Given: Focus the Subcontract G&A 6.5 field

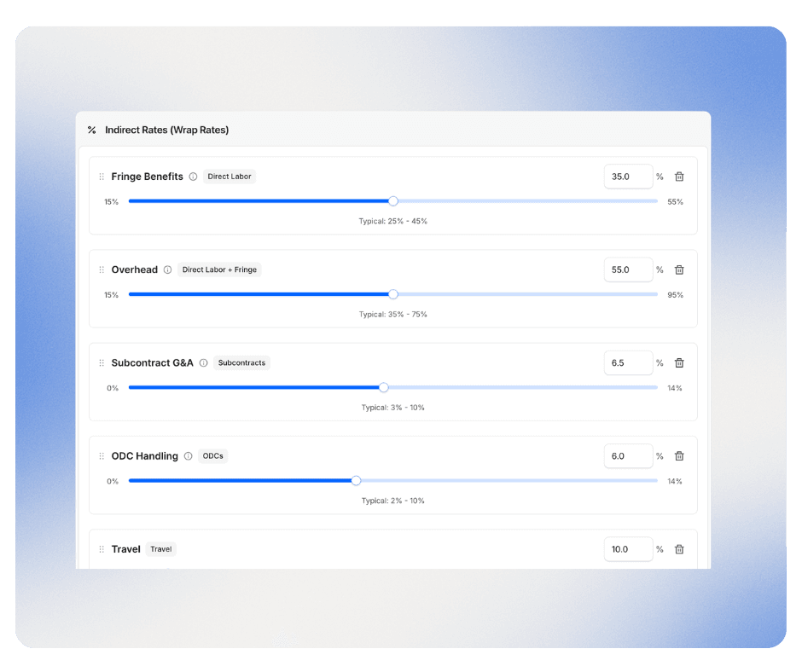Looking at the screenshot, I should [x=628, y=362].
